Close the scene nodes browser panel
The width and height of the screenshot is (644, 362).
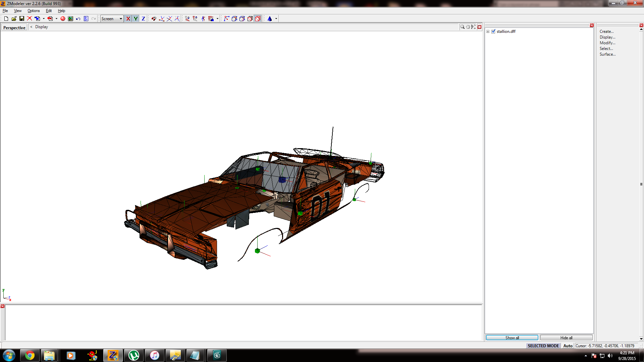592,25
